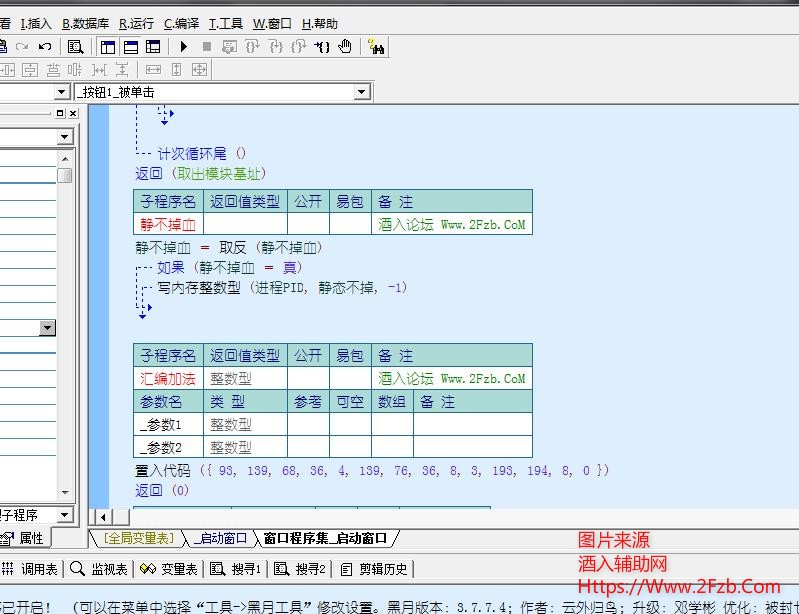Open the 子程序 dropdown in left panel

point(65,515)
